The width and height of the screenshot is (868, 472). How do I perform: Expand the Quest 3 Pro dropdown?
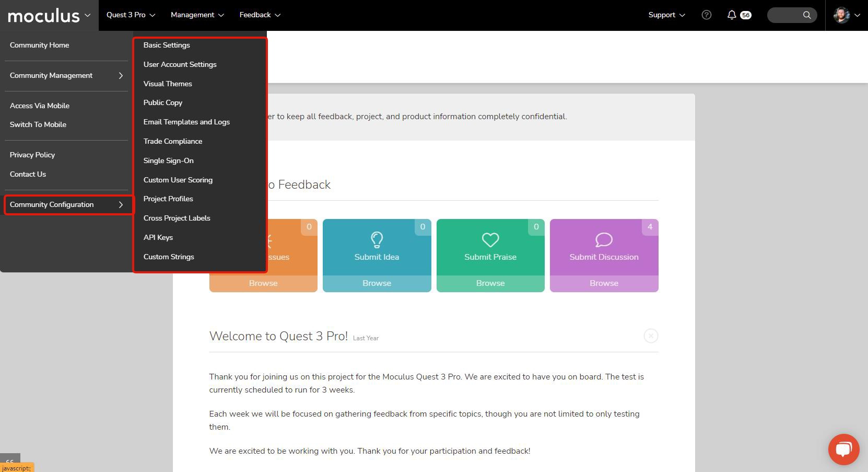(131, 15)
